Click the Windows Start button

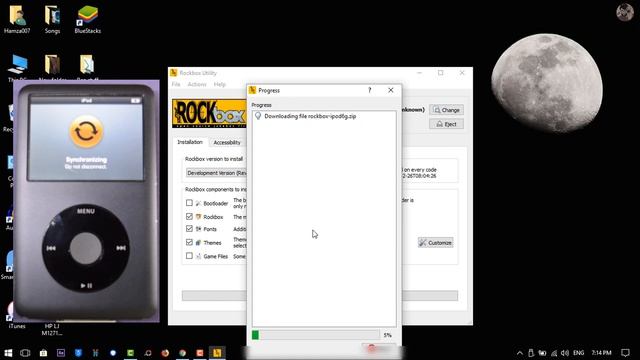click(x=8, y=353)
